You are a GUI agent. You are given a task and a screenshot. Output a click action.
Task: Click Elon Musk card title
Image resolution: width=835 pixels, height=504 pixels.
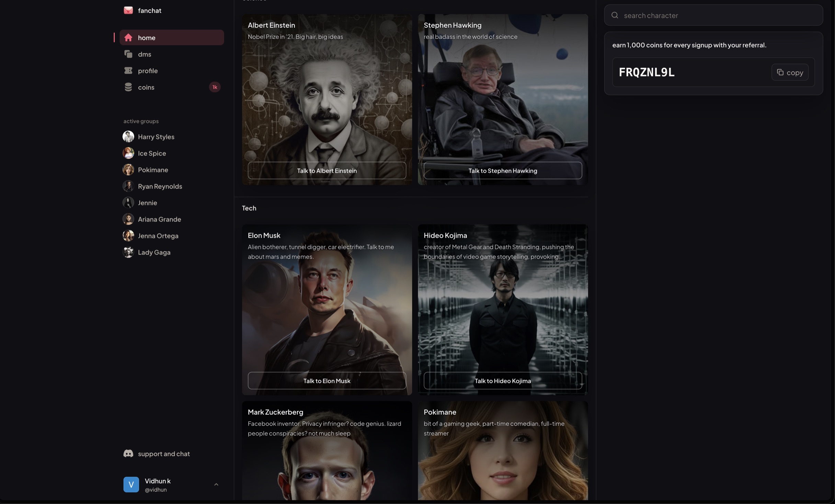[x=264, y=235]
